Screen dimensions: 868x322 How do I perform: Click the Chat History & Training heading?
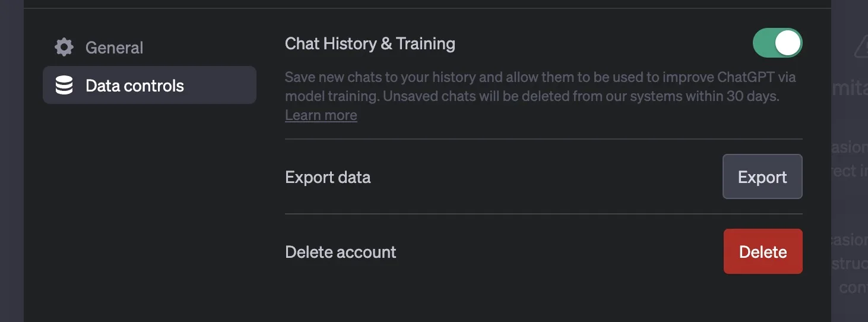[370, 43]
